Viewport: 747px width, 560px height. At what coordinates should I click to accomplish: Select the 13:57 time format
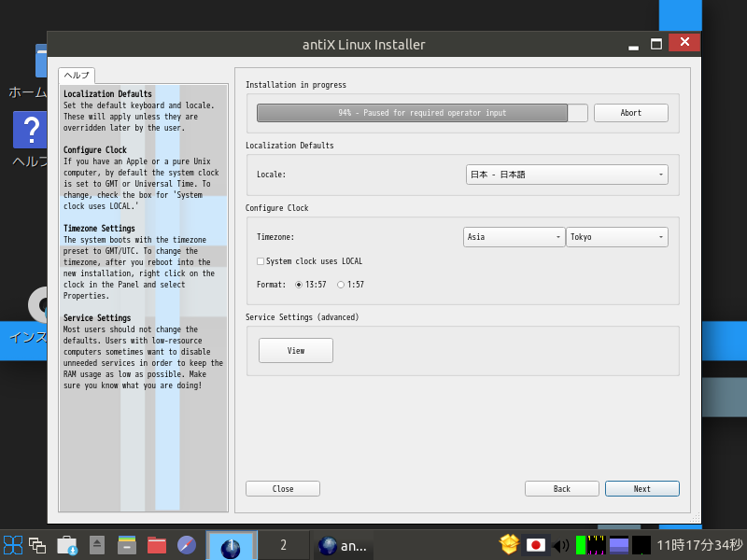299,285
